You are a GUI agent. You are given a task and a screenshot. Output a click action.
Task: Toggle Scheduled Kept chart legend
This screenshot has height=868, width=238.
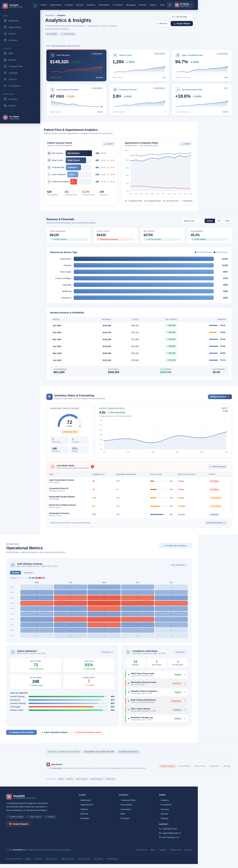point(153,201)
